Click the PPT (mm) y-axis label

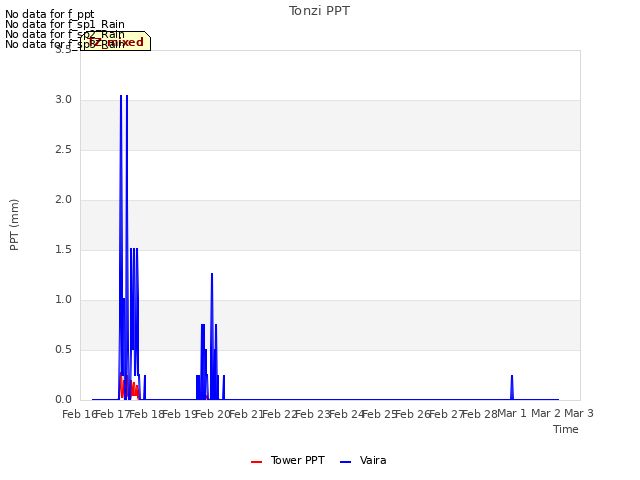coord(14,225)
